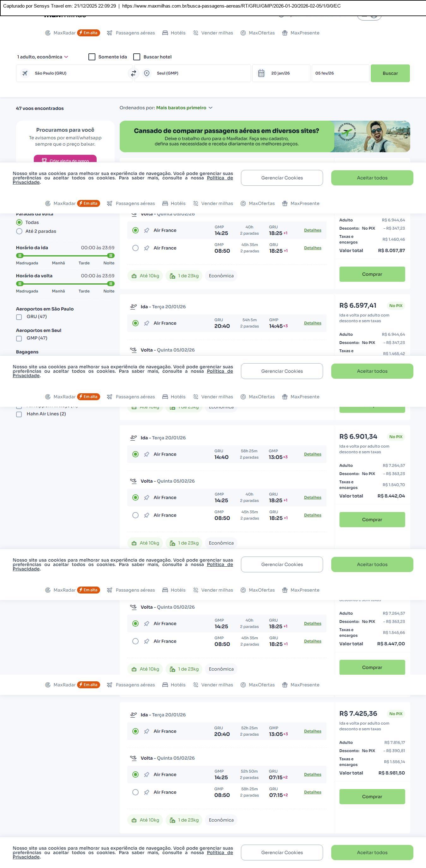Click the left handle of the Horário da ida slider

(x=20, y=256)
